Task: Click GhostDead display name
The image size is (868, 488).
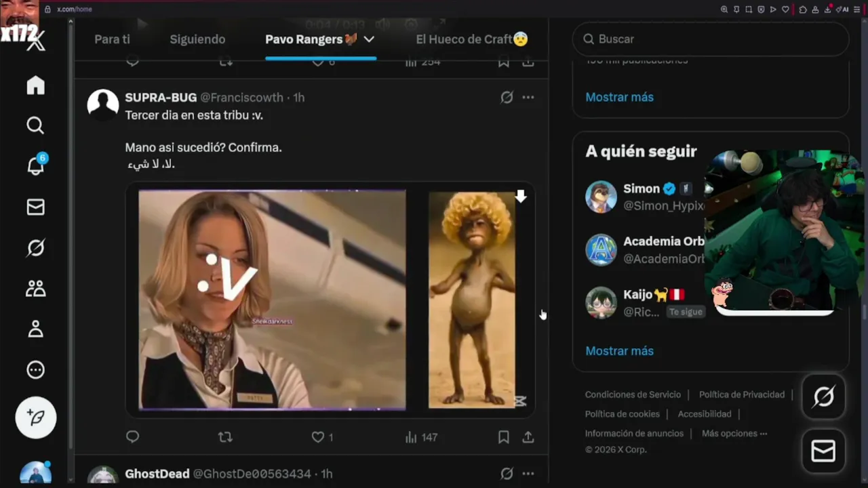Action: tap(157, 474)
